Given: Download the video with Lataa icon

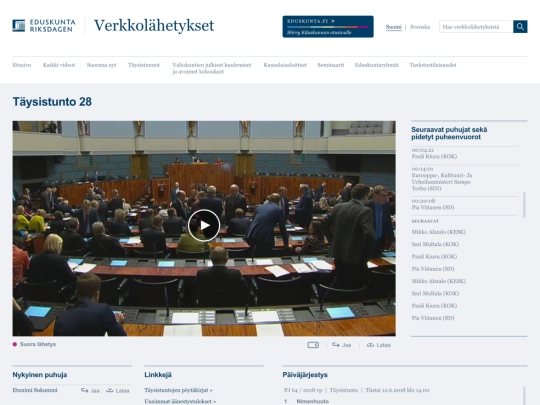Looking at the screenshot, I should (378, 345).
